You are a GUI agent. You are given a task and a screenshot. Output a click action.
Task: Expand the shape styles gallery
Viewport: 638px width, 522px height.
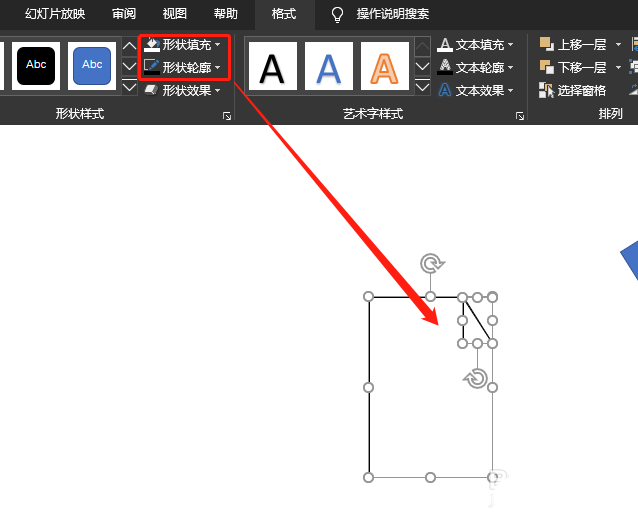pyautogui.click(x=129, y=87)
